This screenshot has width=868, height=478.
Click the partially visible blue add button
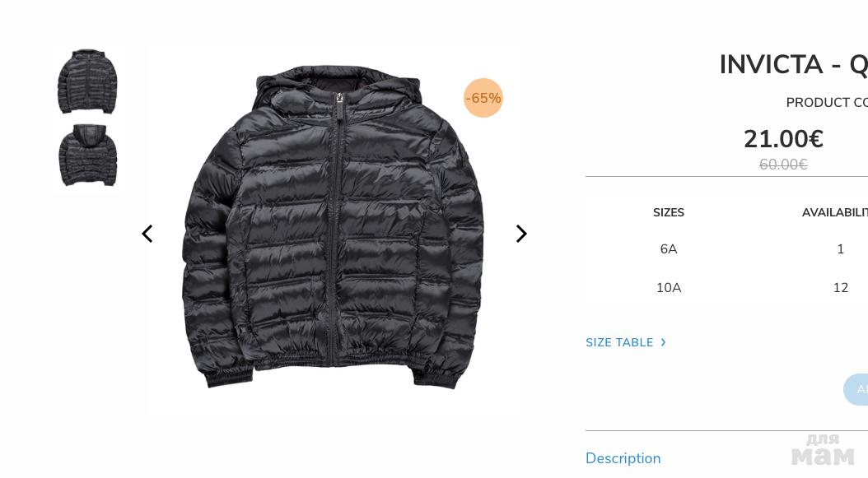coord(856,389)
